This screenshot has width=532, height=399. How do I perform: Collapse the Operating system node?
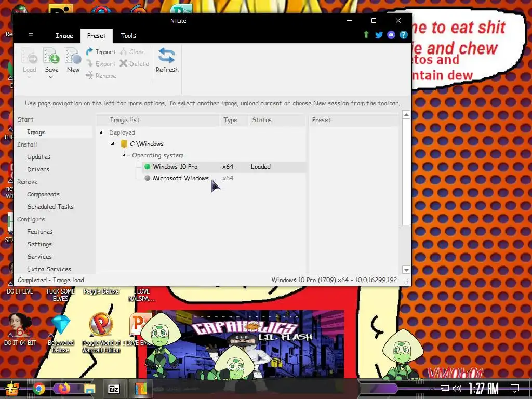click(124, 155)
